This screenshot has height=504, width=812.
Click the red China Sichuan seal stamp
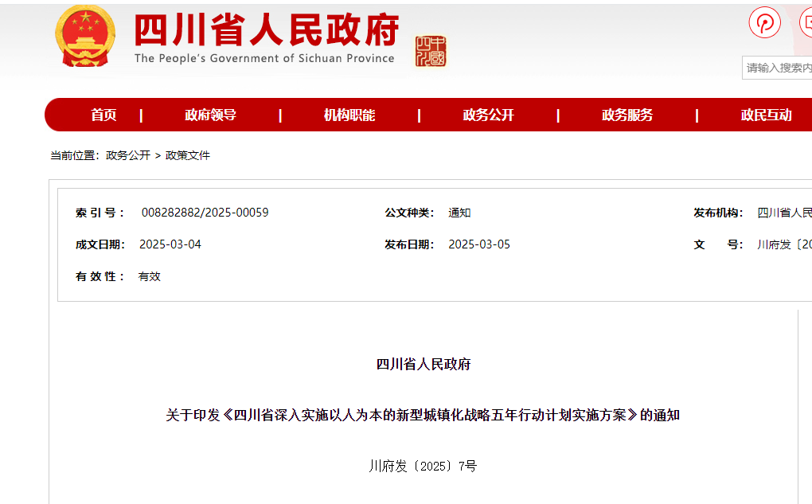[x=431, y=52]
